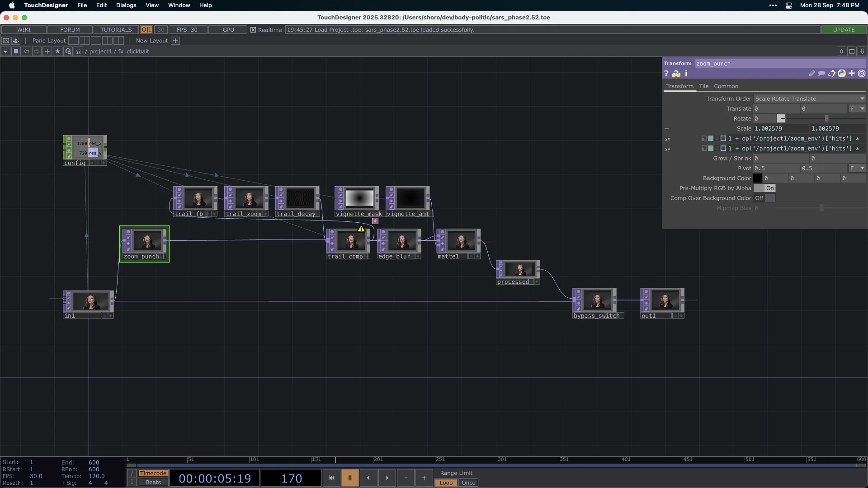Click the Python logo icon in the parameter header
This screenshot has width=868, height=488.
point(842,73)
